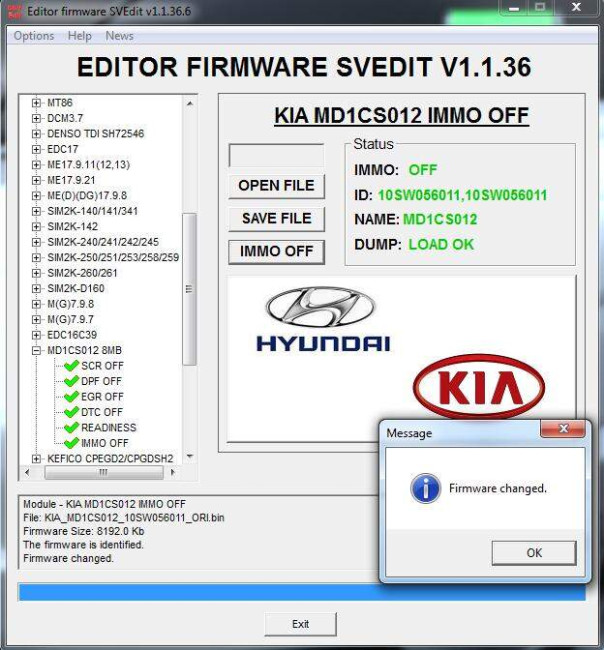This screenshot has width=604, height=650.
Task: Select READINESS tree item
Action: [109, 427]
